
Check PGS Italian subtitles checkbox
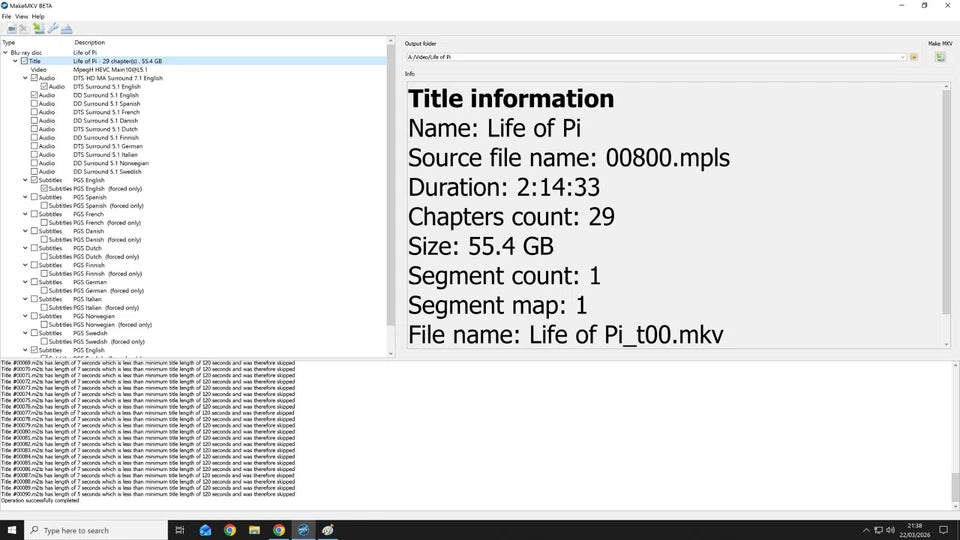coord(34,299)
